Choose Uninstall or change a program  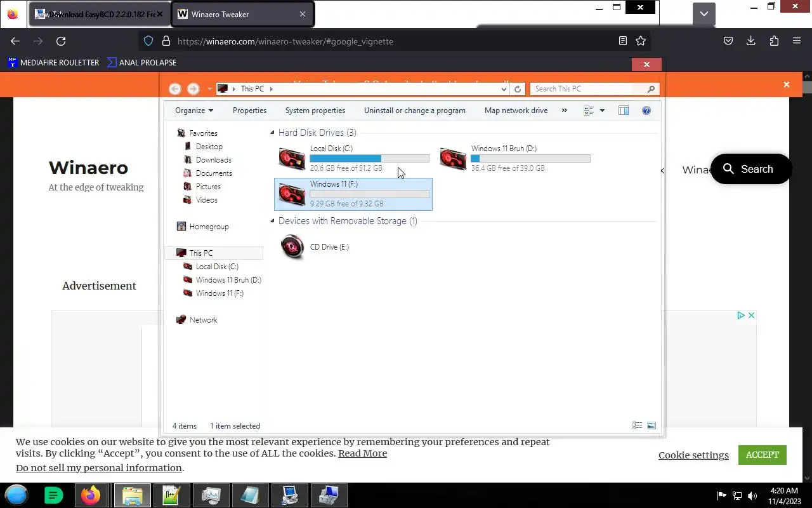click(x=415, y=110)
